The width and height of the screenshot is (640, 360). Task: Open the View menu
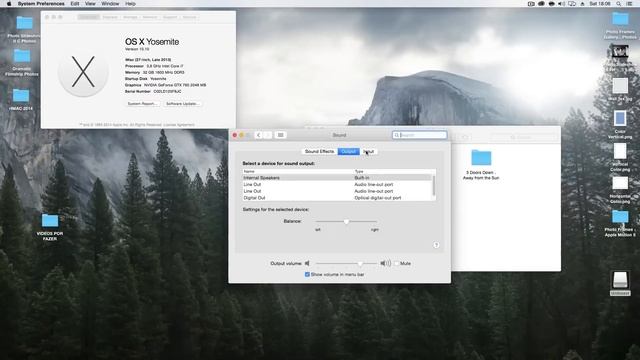pyautogui.click(x=90, y=4)
